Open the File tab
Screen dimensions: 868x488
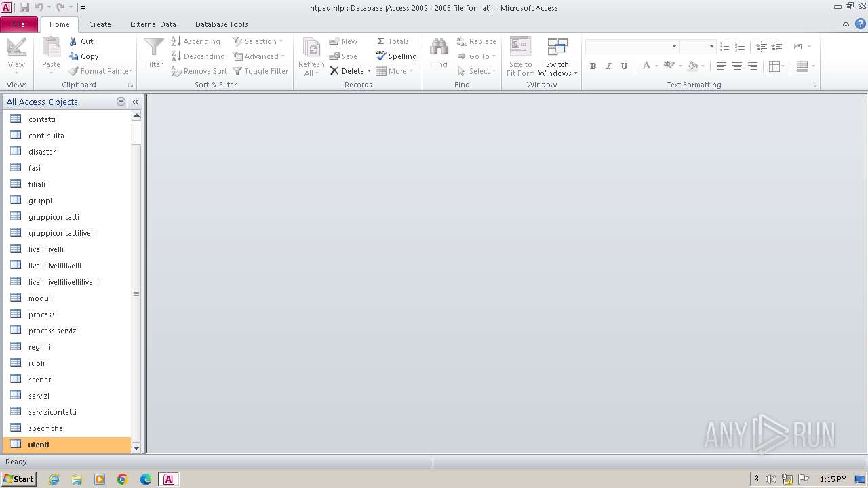click(x=19, y=24)
